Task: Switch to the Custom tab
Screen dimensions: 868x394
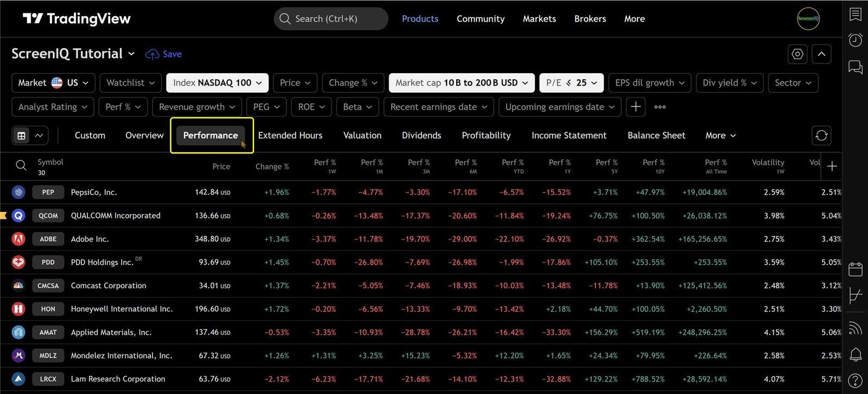Action: click(90, 135)
